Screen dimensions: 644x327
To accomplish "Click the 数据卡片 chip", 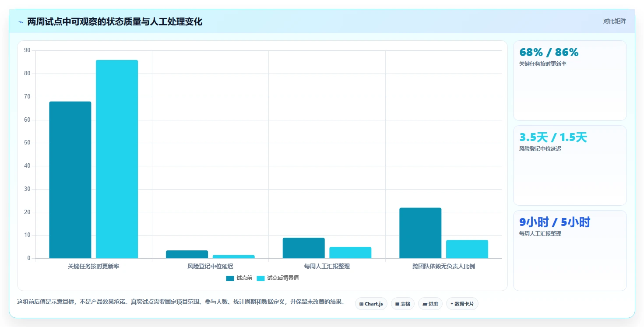I will tap(462, 304).
